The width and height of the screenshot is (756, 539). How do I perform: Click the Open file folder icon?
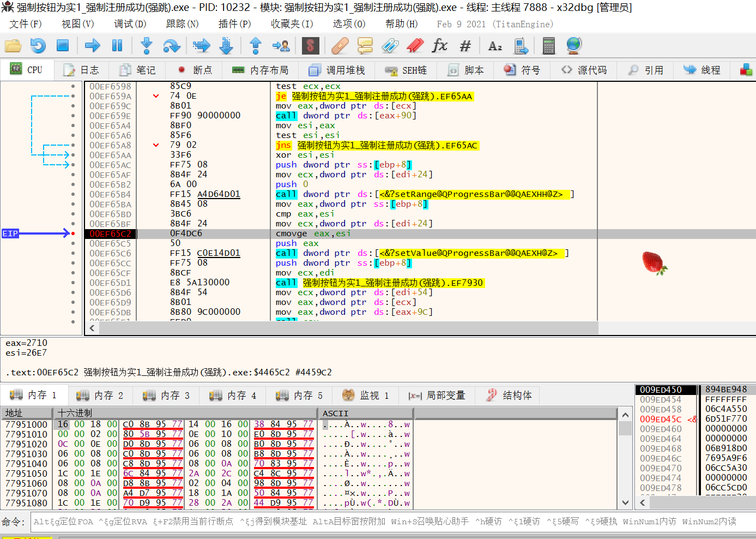(13, 46)
